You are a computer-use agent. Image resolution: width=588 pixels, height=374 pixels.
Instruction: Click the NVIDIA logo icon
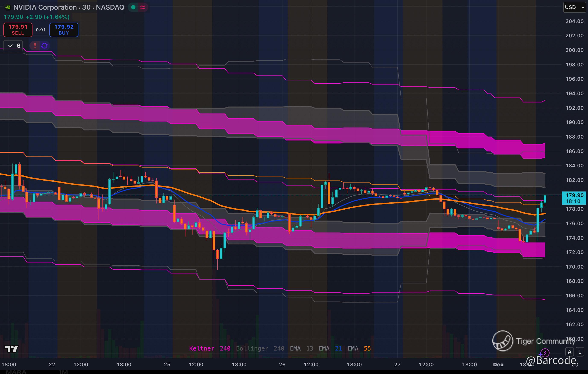pyautogui.click(x=7, y=7)
